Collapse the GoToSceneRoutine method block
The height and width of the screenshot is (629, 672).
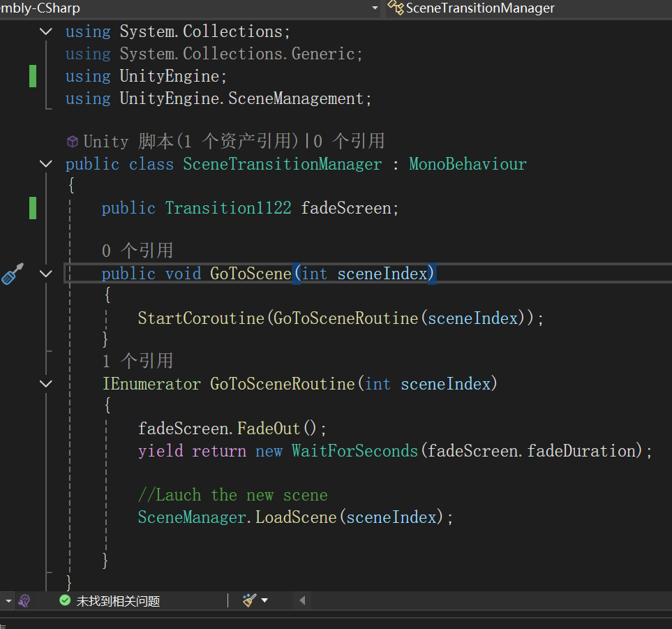(46, 384)
